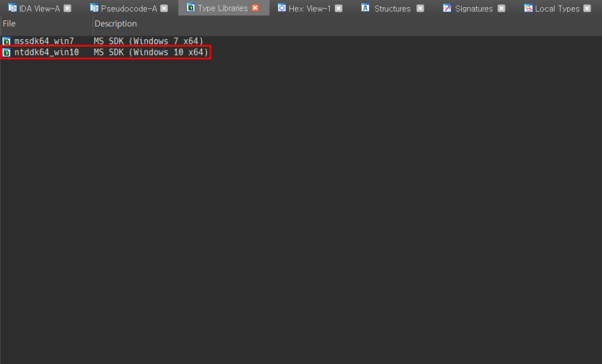Viewport: 602px width, 364px height.
Task: Go to the Signatures tab
Action: [x=474, y=8]
